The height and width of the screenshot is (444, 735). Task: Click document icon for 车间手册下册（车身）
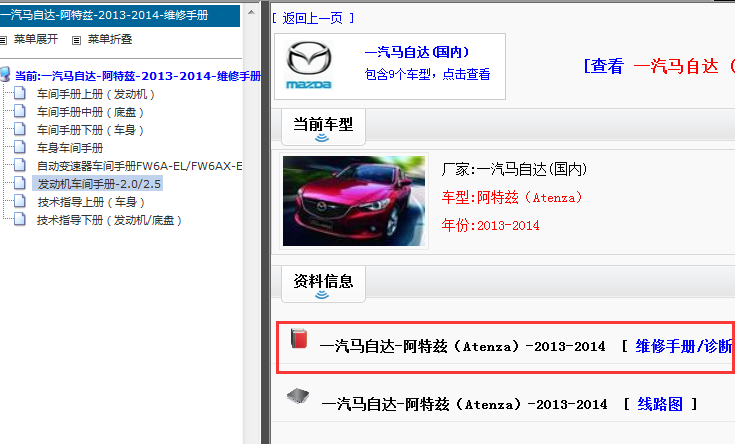pyautogui.click(x=20, y=129)
